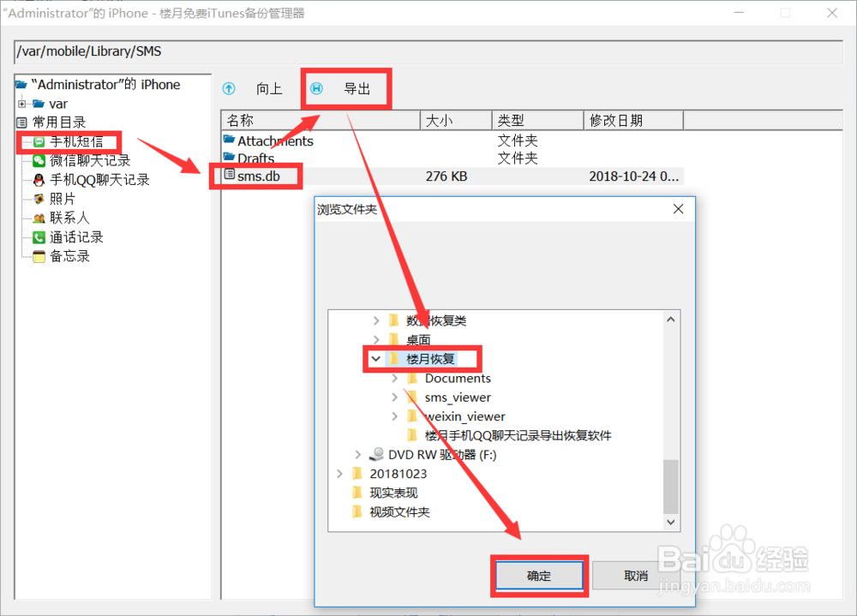Expand the 数据恢复类 folder
This screenshot has width=857, height=616.
[376, 320]
